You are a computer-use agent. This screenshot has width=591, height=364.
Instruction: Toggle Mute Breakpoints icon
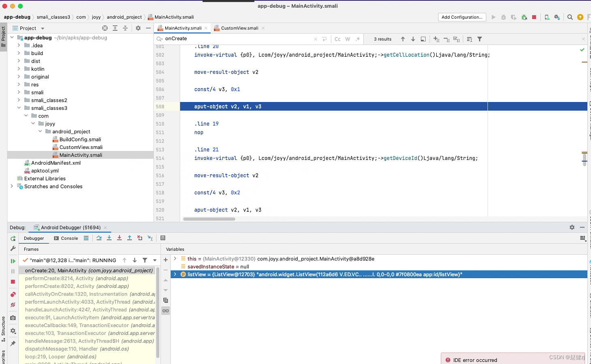coord(13,304)
